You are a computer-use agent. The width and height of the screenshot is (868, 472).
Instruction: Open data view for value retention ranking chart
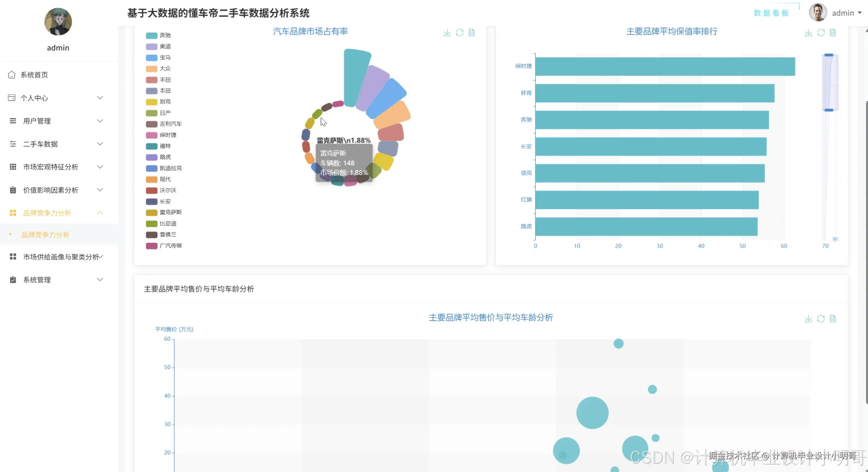(x=833, y=33)
